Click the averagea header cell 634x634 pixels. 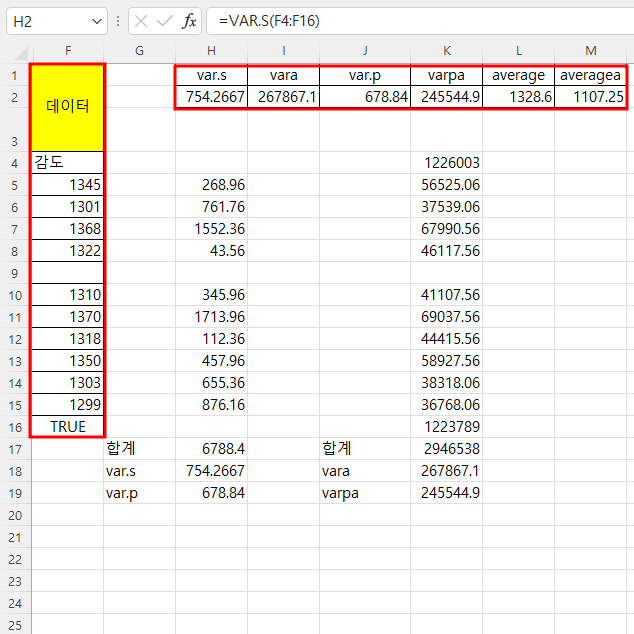coord(590,75)
